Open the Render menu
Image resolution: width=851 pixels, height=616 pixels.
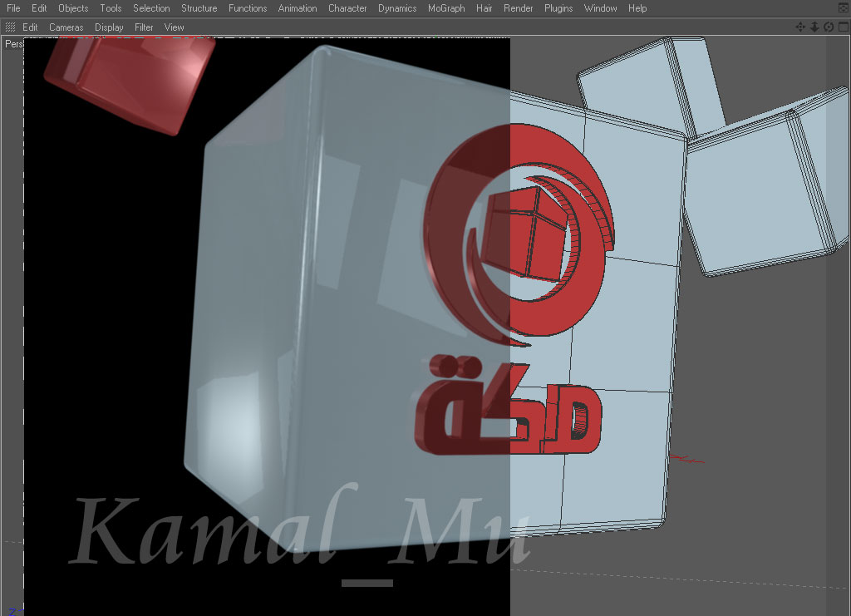point(519,8)
